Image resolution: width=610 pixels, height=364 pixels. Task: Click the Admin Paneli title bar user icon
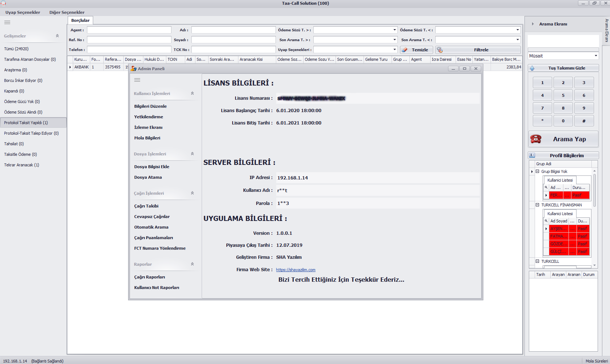tap(134, 69)
